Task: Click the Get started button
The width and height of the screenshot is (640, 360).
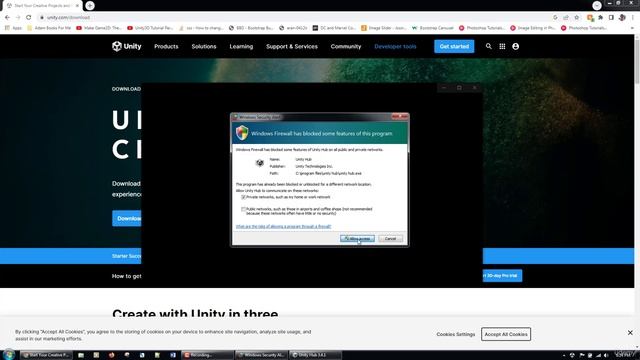Action: click(454, 47)
